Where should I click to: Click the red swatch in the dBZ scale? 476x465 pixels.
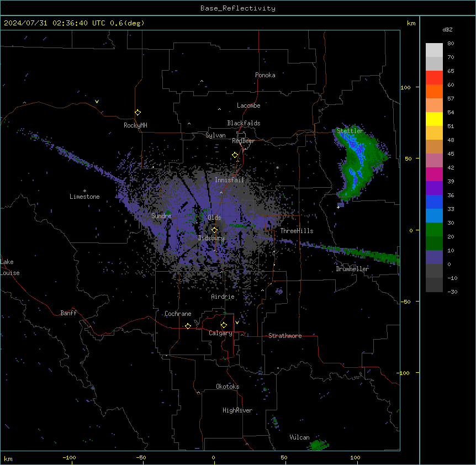coord(434,78)
